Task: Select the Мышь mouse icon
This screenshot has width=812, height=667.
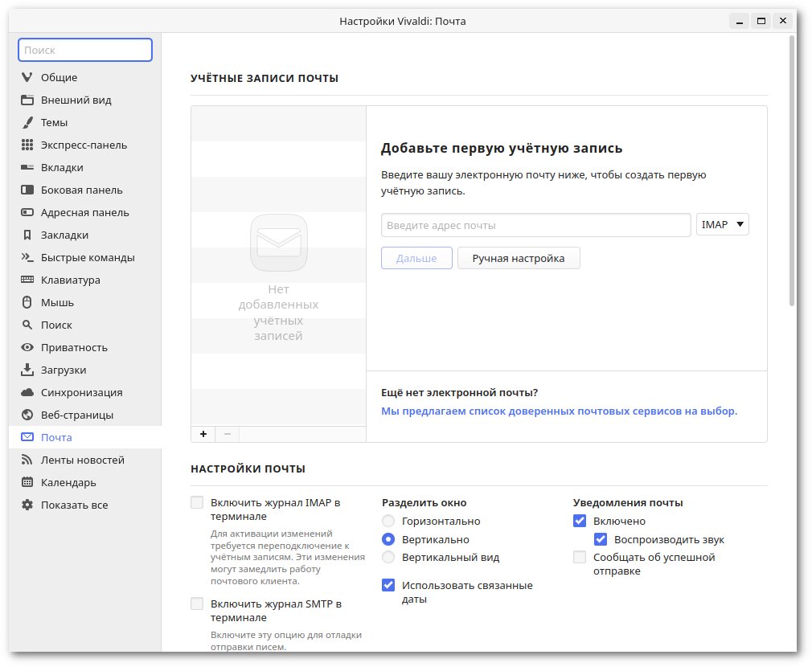Action: 27,302
